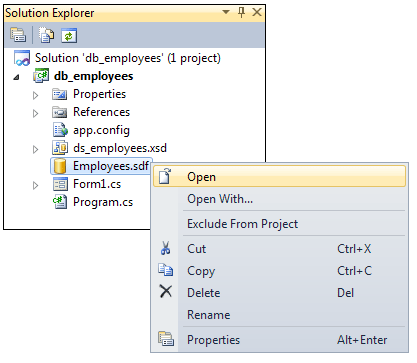Image resolution: width=417 pixels, height=363 pixels.
Task: Click the Program.cs C# file icon
Action: click(x=60, y=202)
